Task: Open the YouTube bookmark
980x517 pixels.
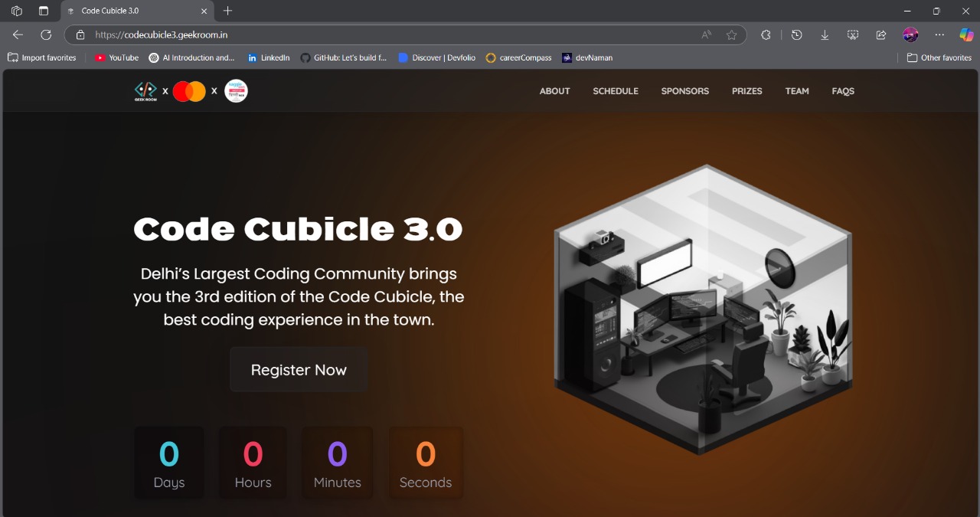Action: point(116,57)
